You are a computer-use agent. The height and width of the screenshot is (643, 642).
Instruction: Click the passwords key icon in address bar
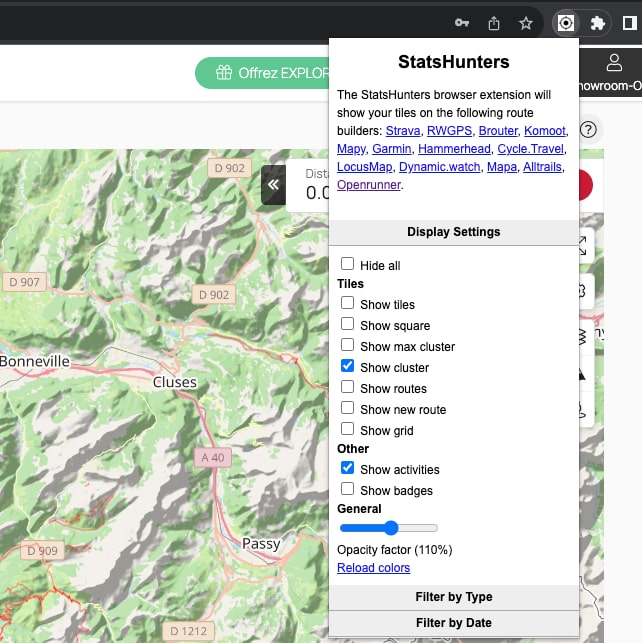coord(462,23)
